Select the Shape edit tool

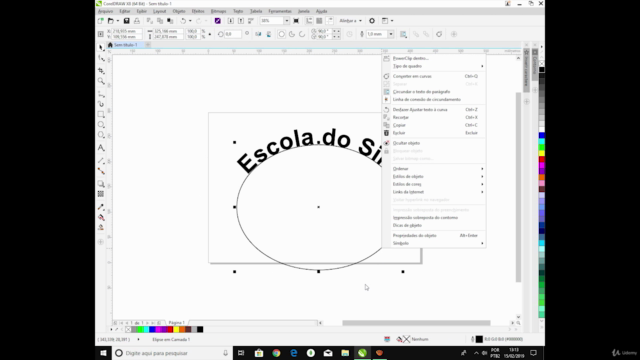pyautogui.click(x=101, y=59)
